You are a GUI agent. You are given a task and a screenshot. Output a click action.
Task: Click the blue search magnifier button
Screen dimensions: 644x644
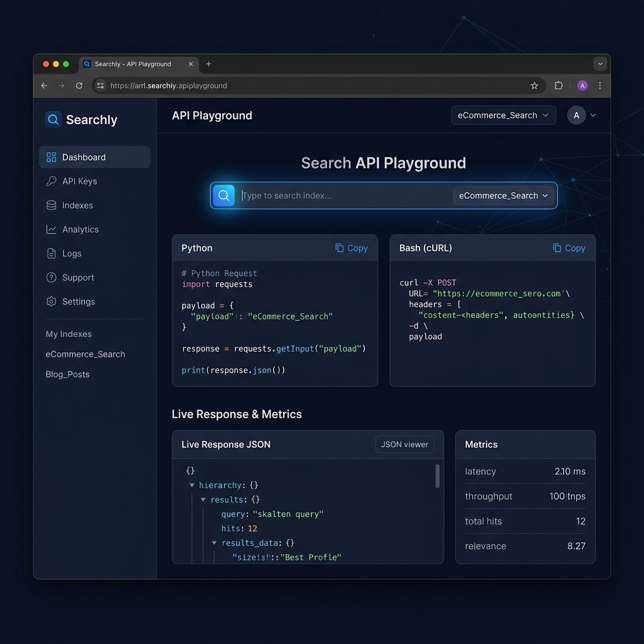[x=224, y=196]
